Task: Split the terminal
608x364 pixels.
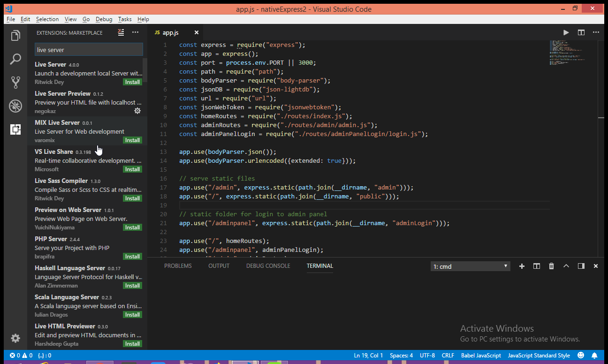Action: click(x=537, y=266)
